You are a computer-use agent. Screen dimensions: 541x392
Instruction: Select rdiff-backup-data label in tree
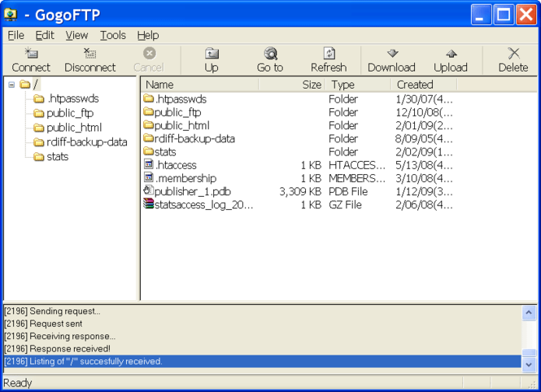click(87, 142)
